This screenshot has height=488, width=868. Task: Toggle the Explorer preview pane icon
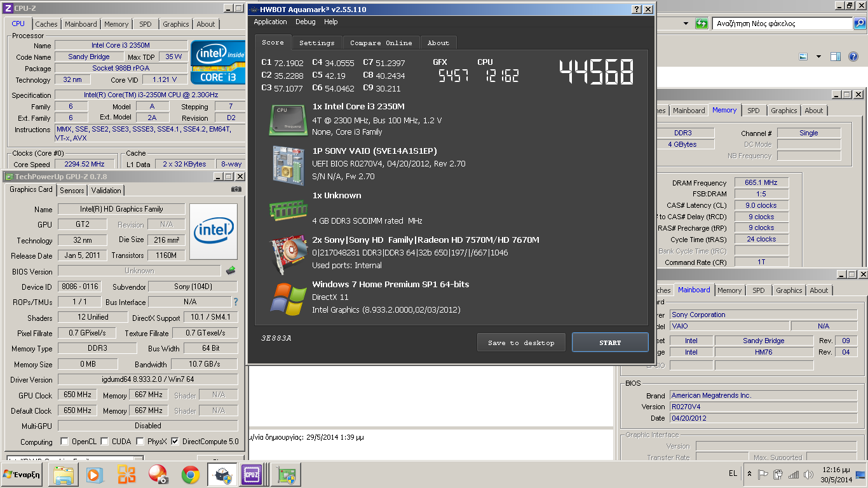(836, 57)
